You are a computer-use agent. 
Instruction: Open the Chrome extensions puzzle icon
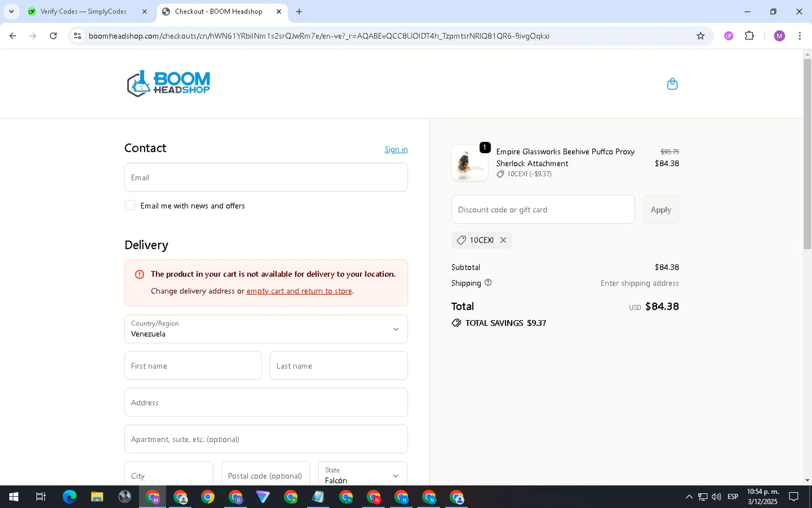[749, 36]
